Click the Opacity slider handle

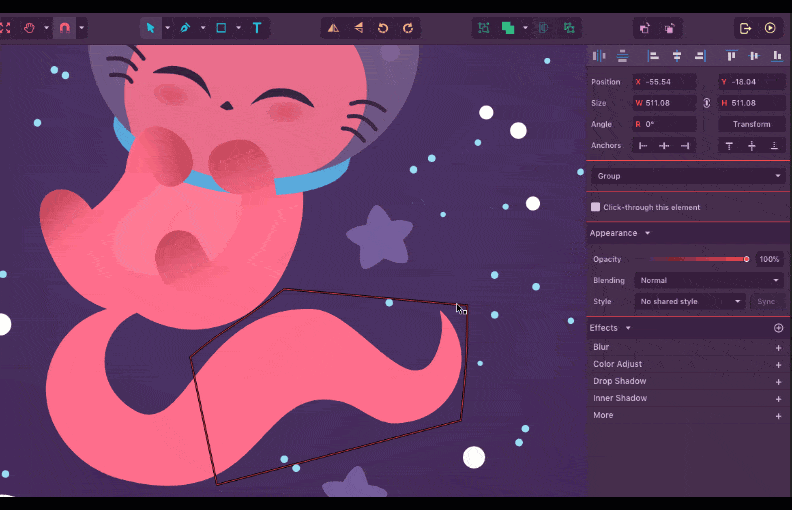(746, 259)
